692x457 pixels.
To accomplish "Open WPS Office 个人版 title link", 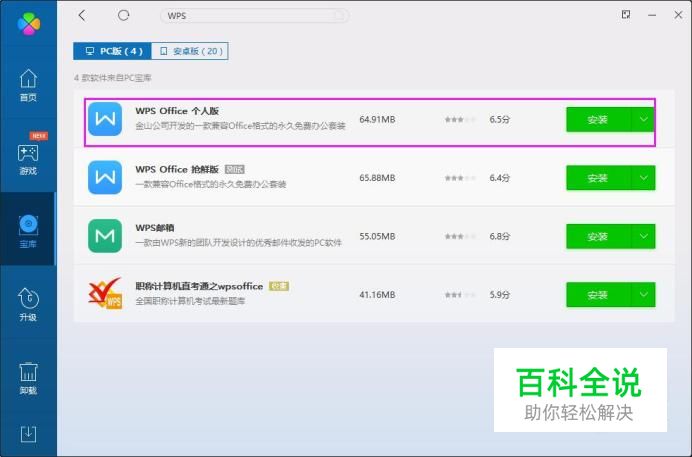I will tap(177, 111).
